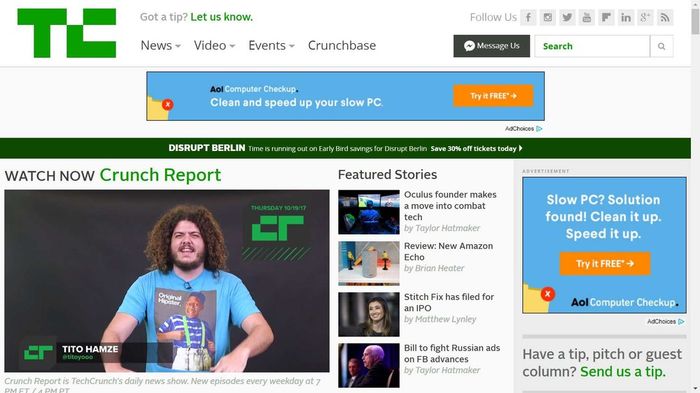Viewport: 700px width, 393px height.
Task: Open the Crunch Report heading link
Action: click(x=160, y=175)
